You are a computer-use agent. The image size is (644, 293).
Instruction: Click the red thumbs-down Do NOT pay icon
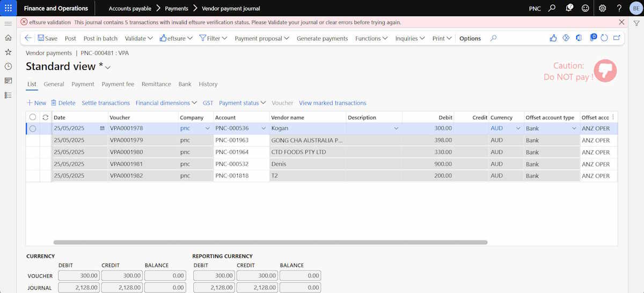pos(605,70)
